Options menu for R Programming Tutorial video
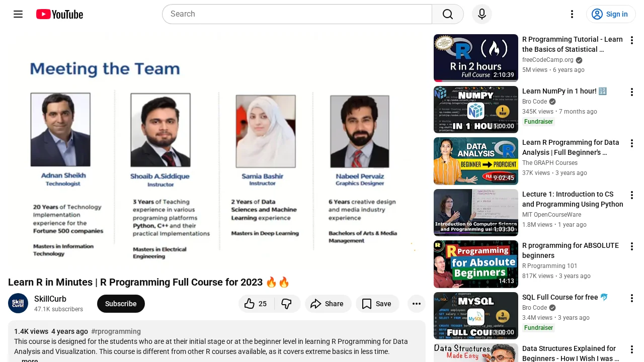The height and width of the screenshot is (362, 644). click(632, 40)
